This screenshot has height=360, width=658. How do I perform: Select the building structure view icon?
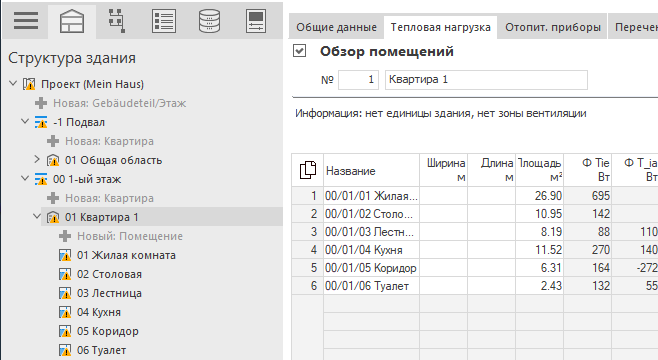(72, 21)
